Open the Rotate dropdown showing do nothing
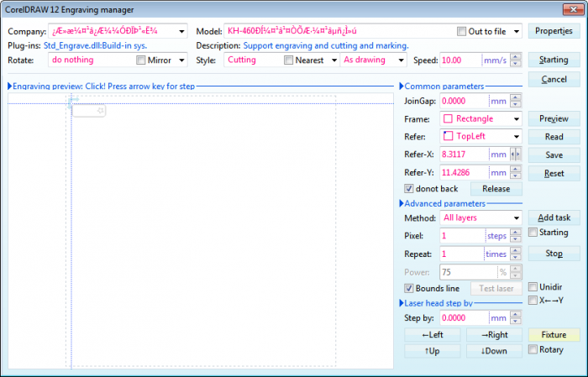588x377 pixels. (x=182, y=60)
